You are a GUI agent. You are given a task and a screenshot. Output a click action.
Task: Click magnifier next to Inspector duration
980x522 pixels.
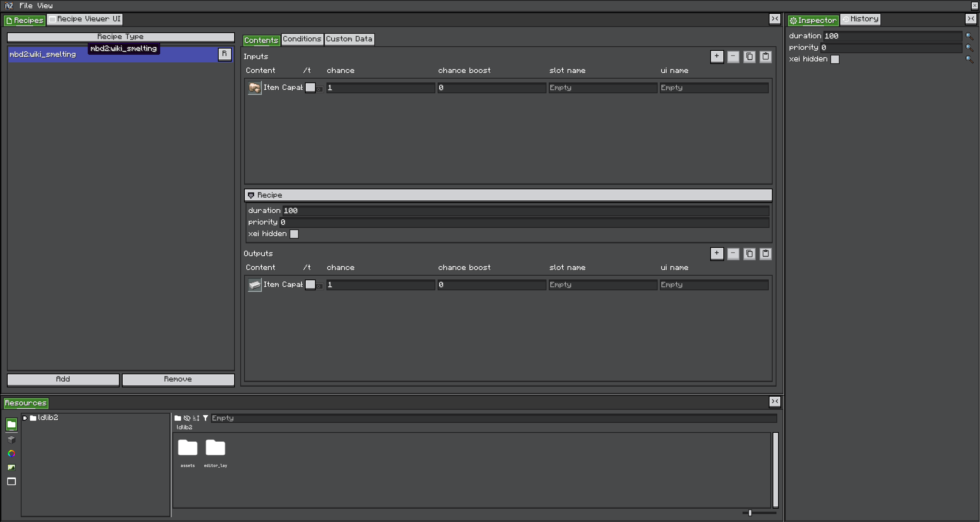pos(969,36)
